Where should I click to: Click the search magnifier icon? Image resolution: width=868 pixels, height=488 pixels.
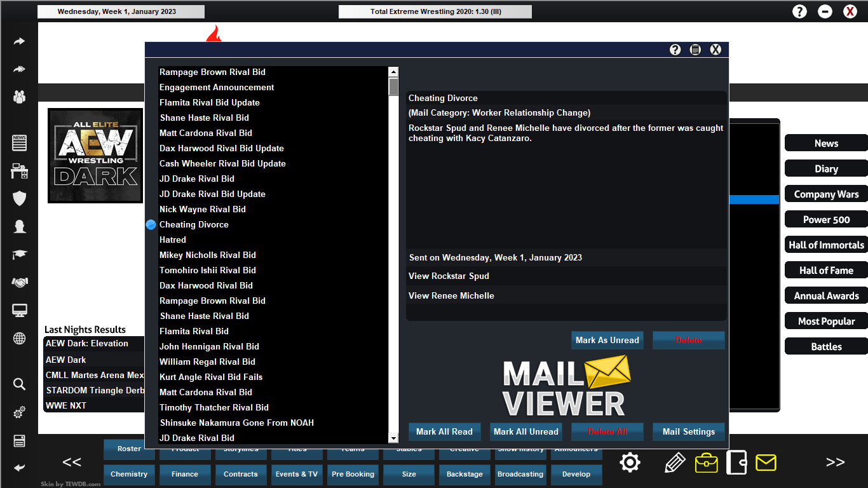click(19, 384)
